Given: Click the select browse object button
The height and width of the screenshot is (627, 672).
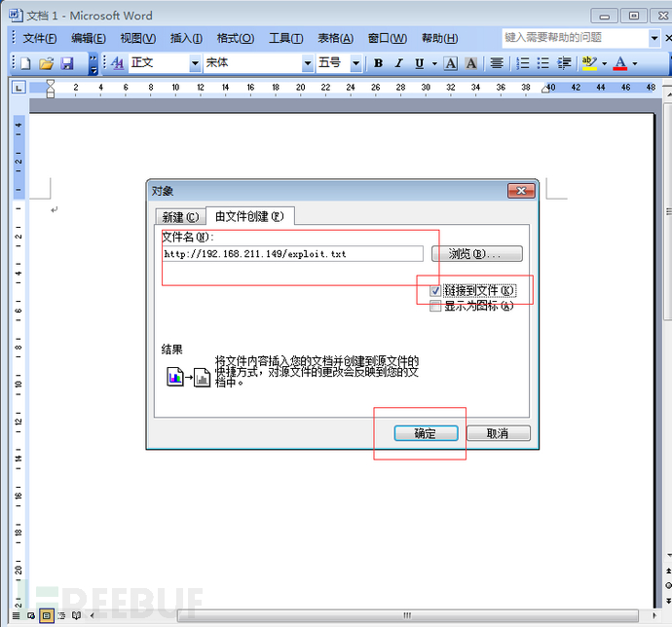Looking at the screenshot, I should 668,585.
